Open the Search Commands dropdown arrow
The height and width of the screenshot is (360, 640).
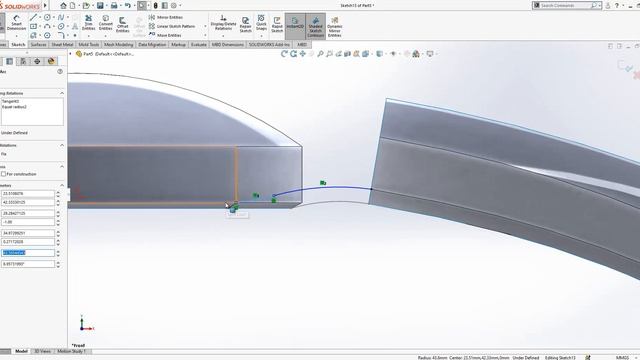point(599,5)
